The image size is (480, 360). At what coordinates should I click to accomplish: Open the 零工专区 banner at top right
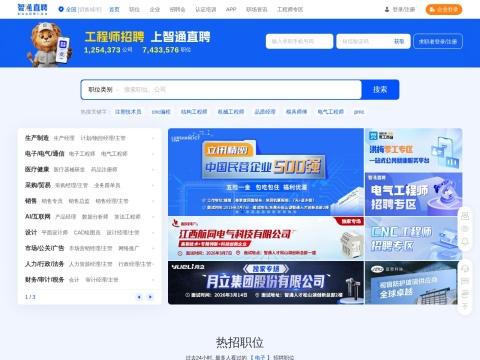414,150
